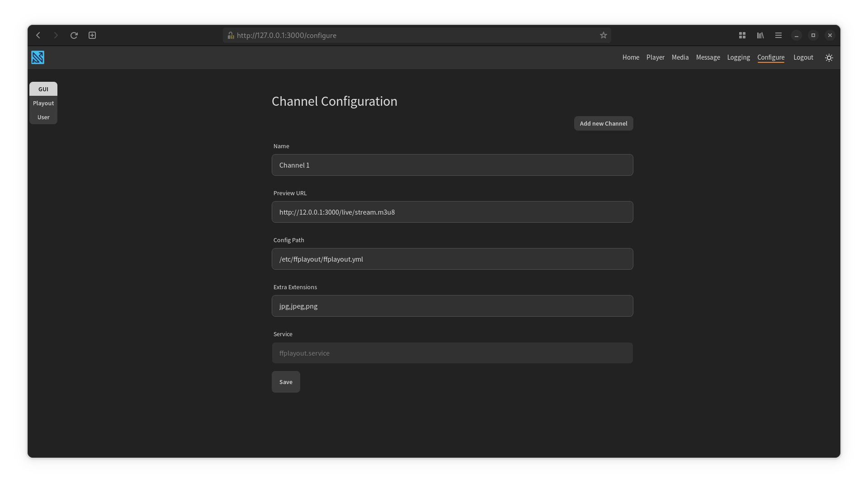
Task: Open the browser library icon
Action: point(760,35)
